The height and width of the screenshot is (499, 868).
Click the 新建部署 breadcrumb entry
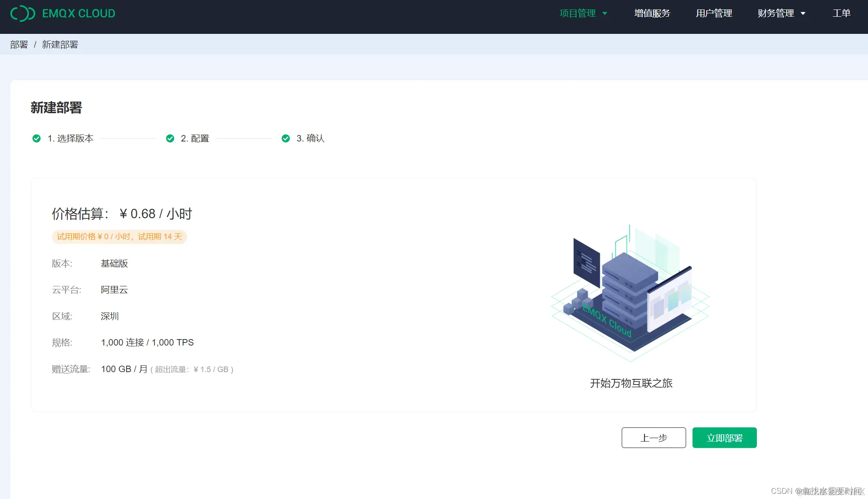click(x=60, y=45)
